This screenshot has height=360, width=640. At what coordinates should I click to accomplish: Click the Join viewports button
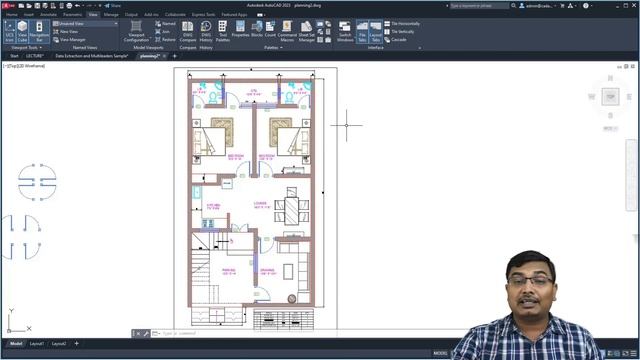tap(162, 31)
